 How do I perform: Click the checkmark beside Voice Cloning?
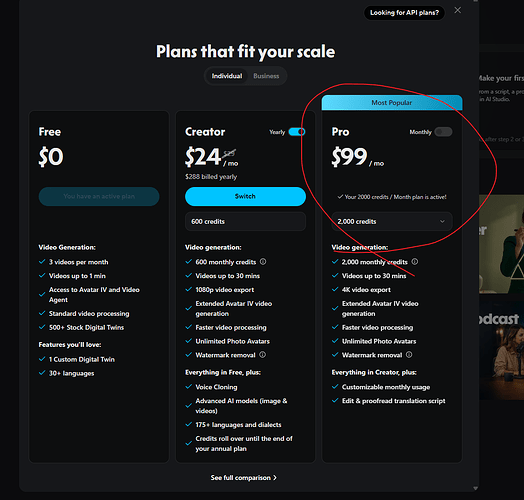(188, 387)
